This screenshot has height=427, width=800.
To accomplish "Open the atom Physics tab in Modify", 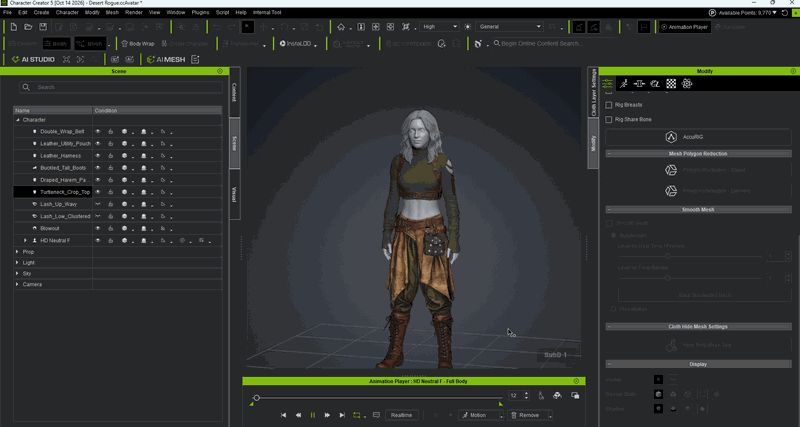I will pyautogui.click(x=687, y=84).
